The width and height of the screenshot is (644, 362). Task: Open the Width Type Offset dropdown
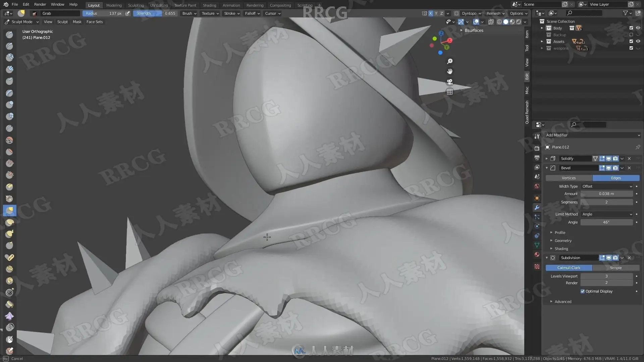[x=607, y=186]
